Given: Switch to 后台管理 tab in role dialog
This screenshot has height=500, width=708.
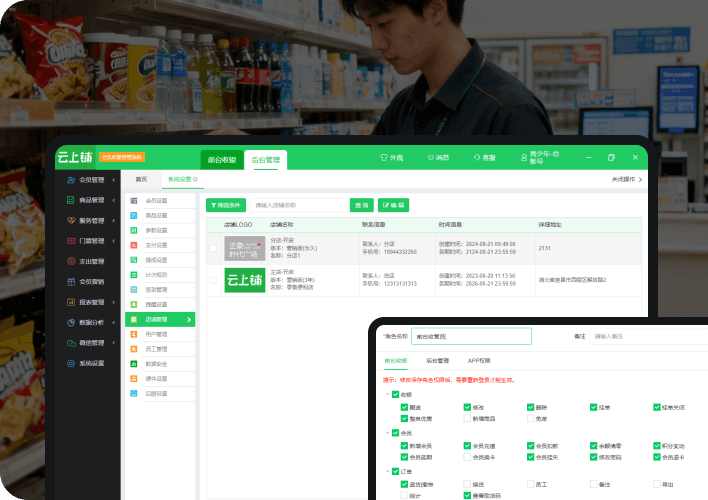Looking at the screenshot, I should (x=438, y=360).
